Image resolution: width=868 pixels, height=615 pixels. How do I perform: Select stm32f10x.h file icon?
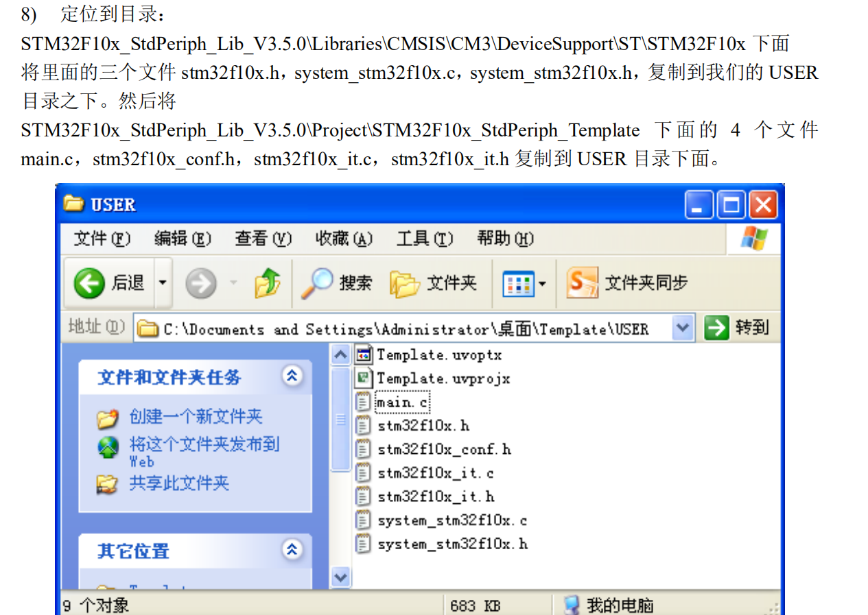[x=363, y=425]
